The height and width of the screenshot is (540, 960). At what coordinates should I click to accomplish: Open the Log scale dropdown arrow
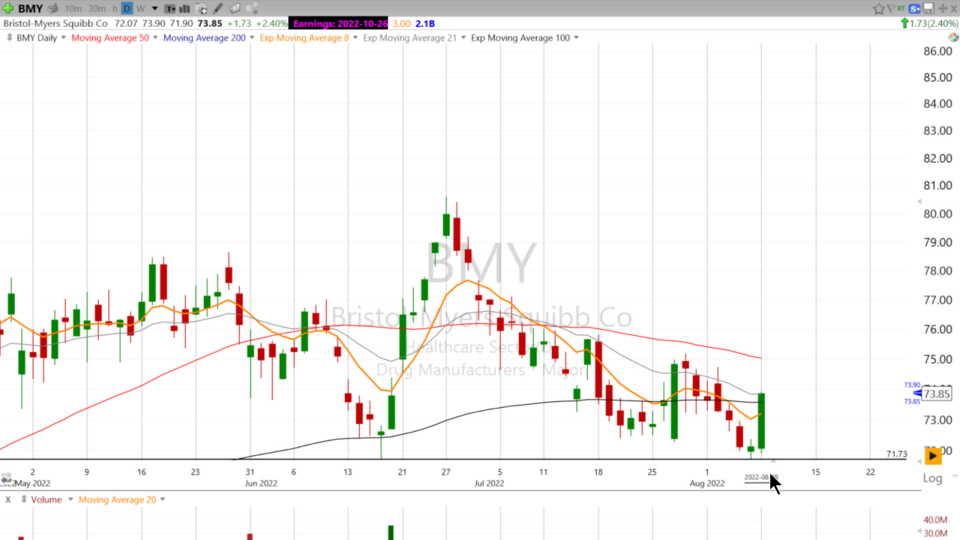(954, 476)
